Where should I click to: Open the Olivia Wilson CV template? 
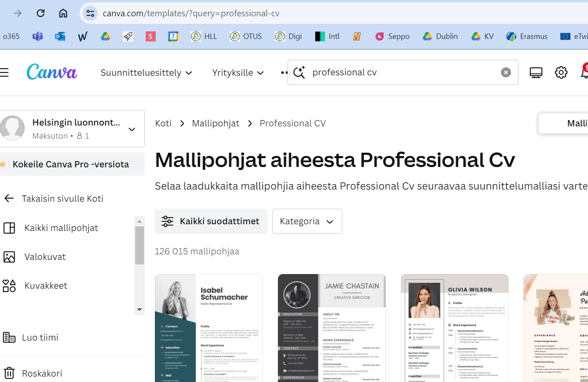tap(454, 328)
